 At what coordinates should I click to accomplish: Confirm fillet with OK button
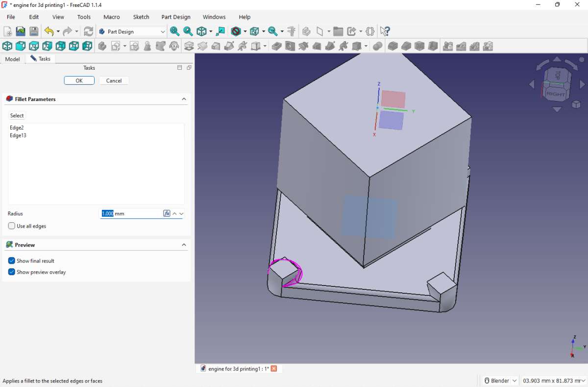(x=79, y=80)
